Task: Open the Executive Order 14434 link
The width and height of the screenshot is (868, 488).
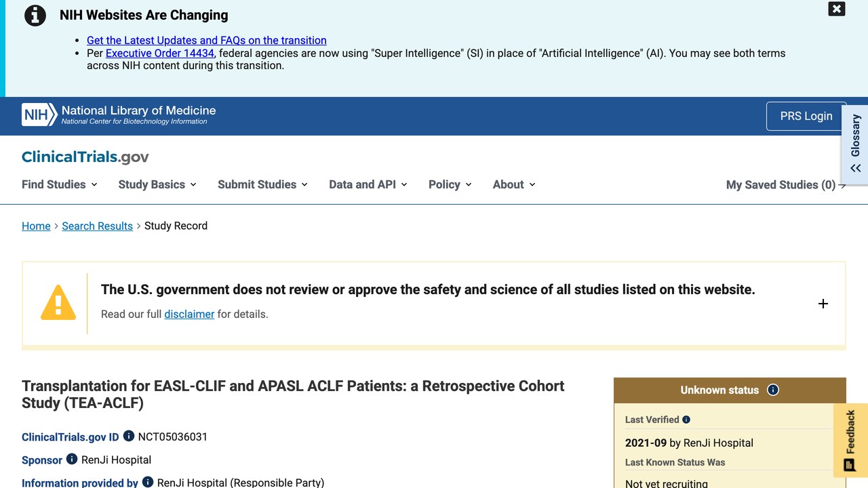Action: [160, 53]
